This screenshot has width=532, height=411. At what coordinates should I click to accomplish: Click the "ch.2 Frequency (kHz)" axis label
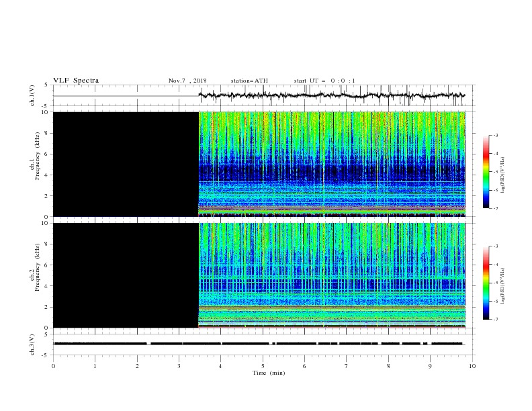coord(35,267)
